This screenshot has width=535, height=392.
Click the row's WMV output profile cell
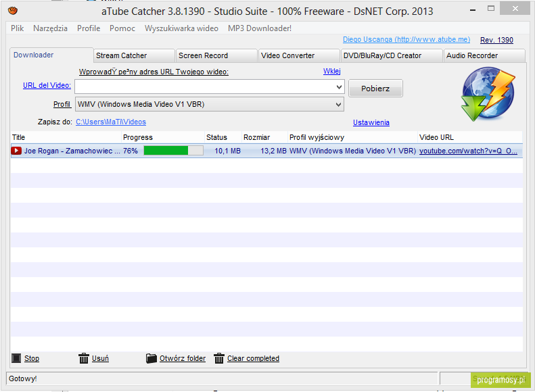click(352, 151)
